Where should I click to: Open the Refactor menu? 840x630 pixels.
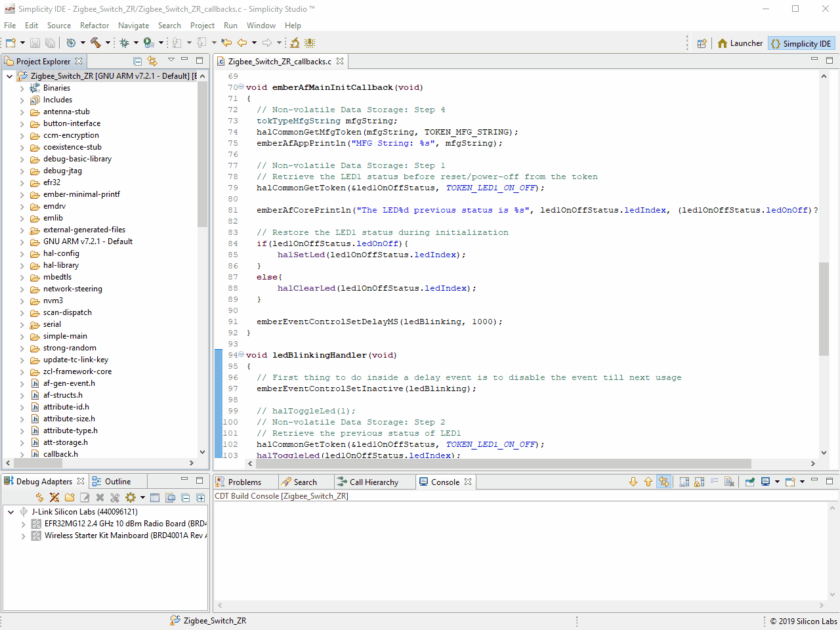(x=94, y=26)
